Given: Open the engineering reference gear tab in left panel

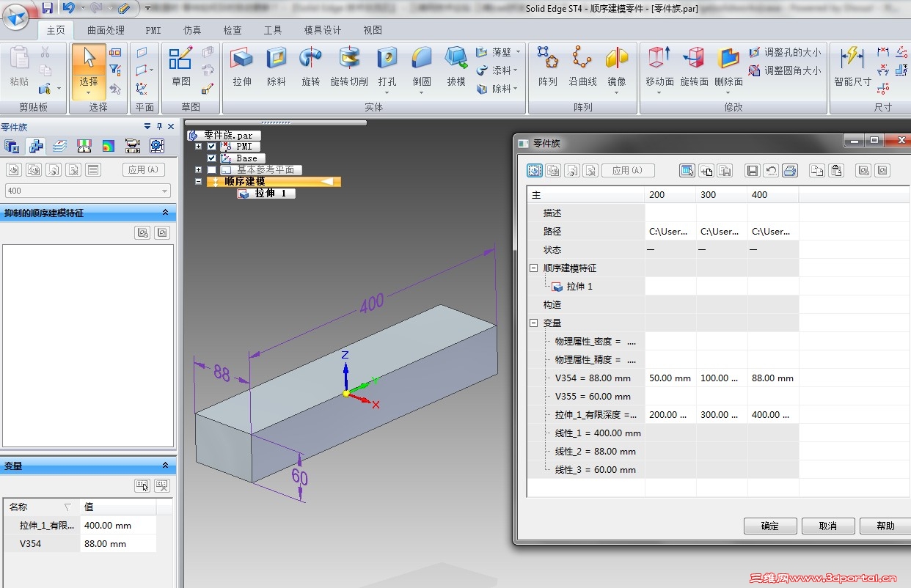Looking at the screenshot, I should coord(157,146).
